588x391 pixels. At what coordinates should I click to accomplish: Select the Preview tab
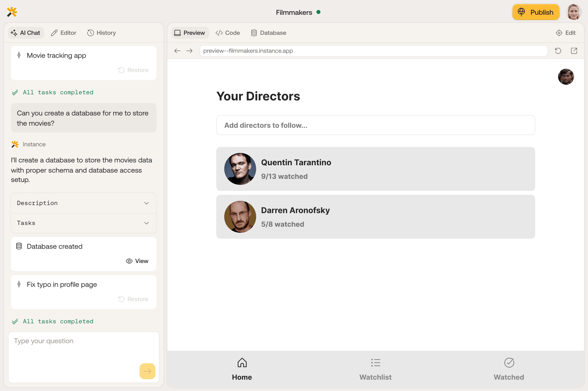coord(190,33)
